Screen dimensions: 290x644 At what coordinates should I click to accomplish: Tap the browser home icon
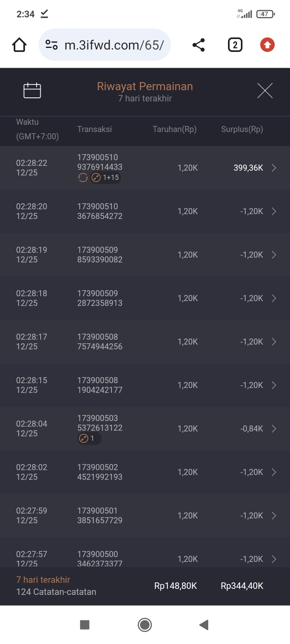pyautogui.click(x=19, y=45)
